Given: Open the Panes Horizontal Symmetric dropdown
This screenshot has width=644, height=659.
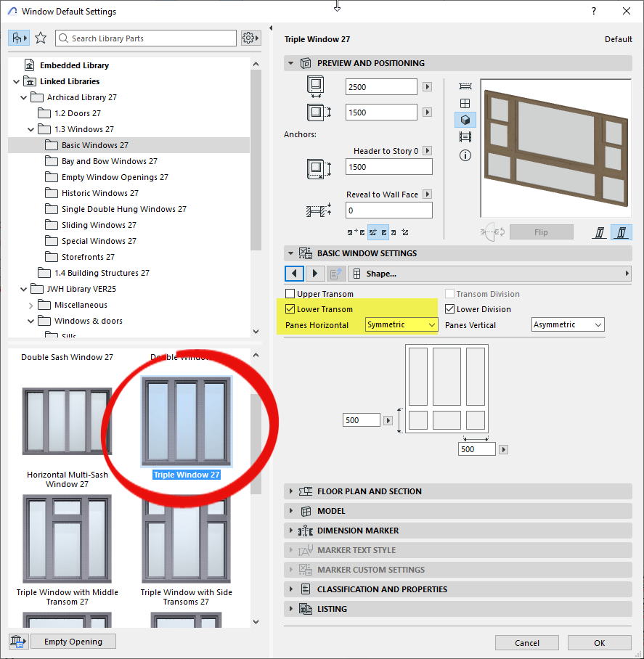Looking at the screenshot, I should (x=401, y=324).
